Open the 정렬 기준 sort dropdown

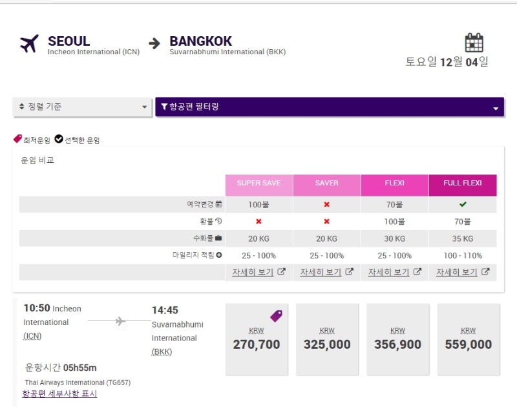83,107
